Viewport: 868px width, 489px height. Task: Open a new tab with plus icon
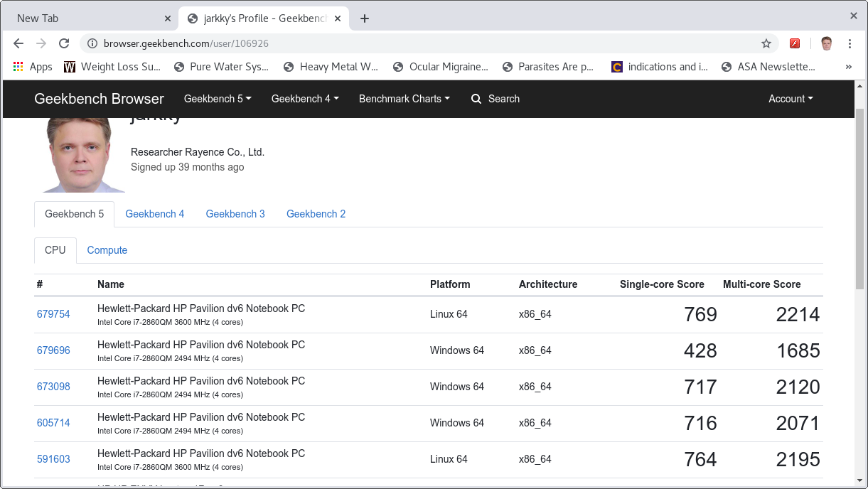coord(365,18)
